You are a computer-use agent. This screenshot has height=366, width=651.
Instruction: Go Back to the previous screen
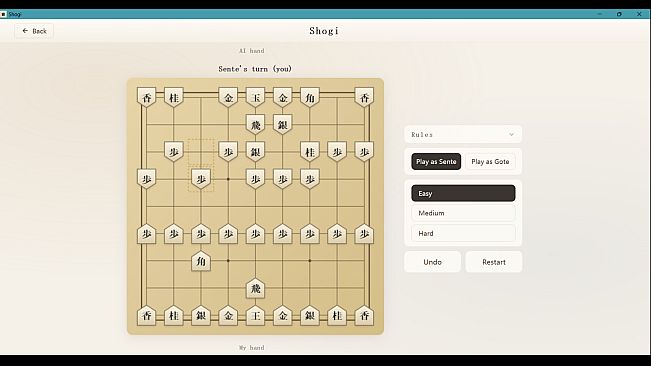pos(34,31)
